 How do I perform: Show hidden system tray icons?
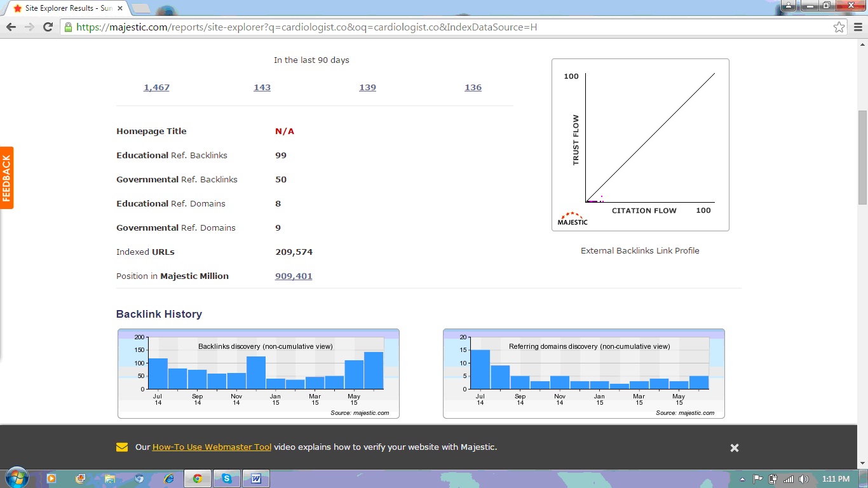click(742, 479)
